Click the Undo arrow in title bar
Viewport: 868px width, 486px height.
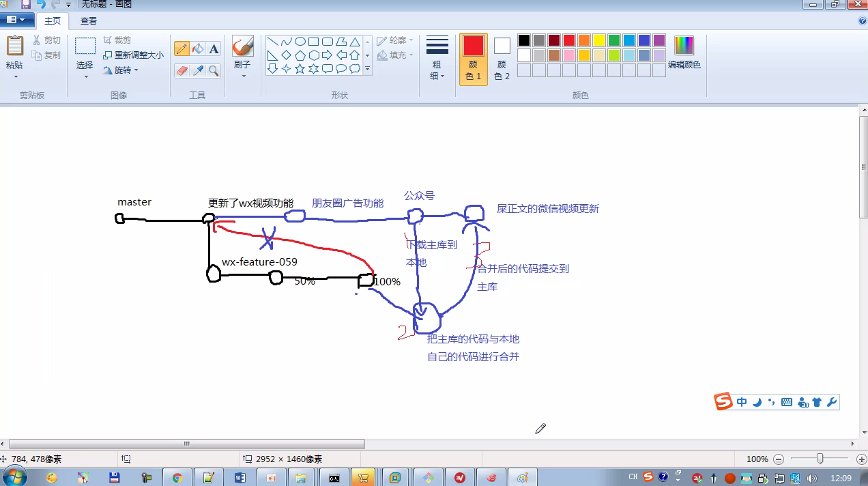click(41, 4)
